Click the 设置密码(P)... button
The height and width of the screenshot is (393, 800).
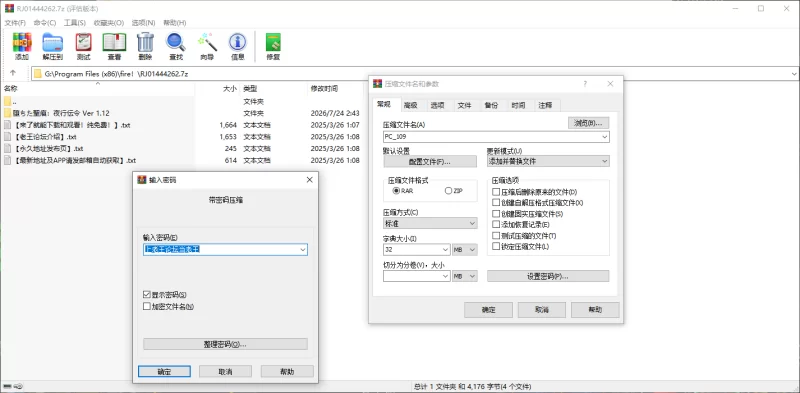[548, 276]
